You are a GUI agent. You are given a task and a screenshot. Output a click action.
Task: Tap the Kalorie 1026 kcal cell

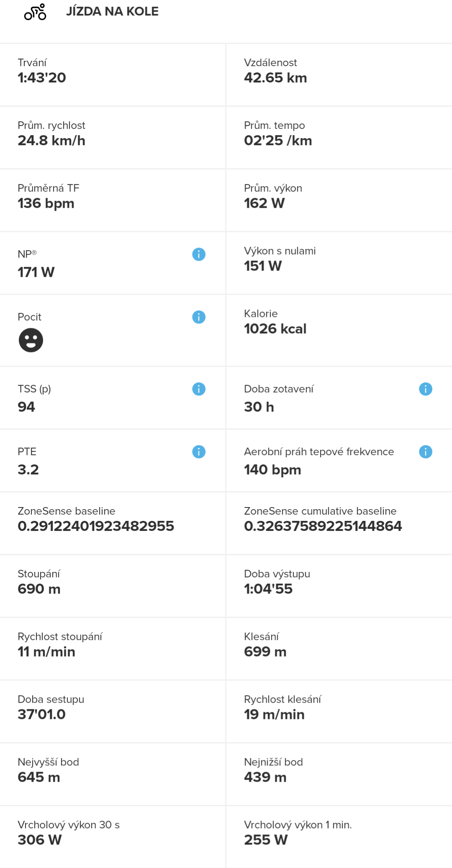339,330
